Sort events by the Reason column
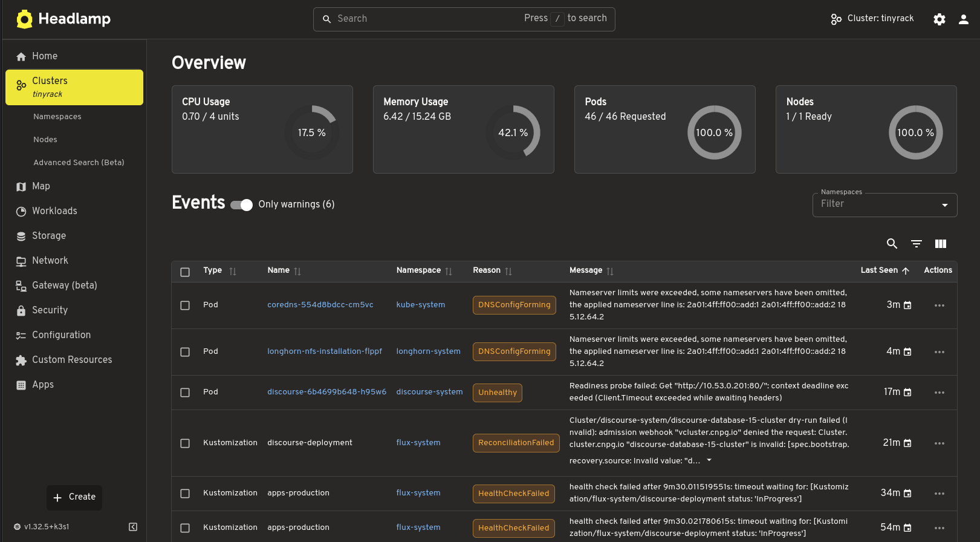980x542 pixels. coord(508,272)
